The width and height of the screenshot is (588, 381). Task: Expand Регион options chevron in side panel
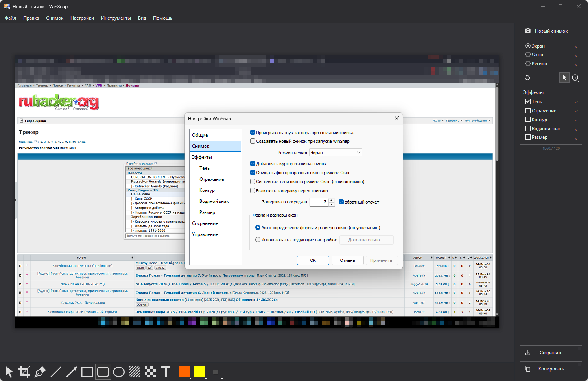tap(576, 64)
